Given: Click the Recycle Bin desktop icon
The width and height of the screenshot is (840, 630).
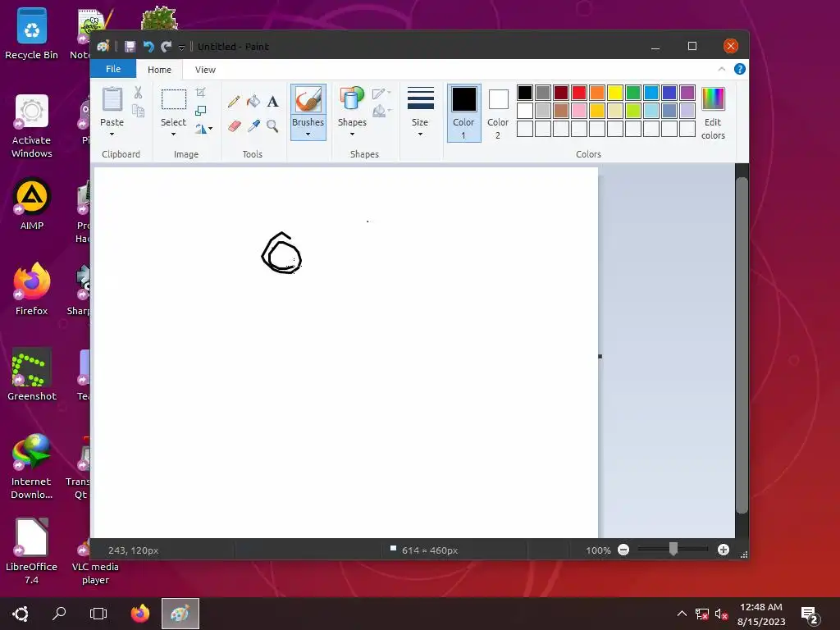Looking at the screenshot, I should [32, 33].
